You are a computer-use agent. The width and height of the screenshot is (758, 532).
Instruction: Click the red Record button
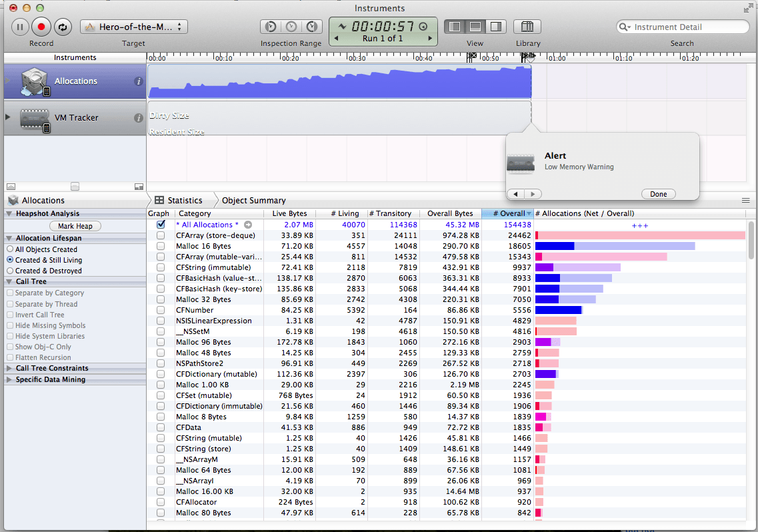pyautogui.click(x=41, y=27)
